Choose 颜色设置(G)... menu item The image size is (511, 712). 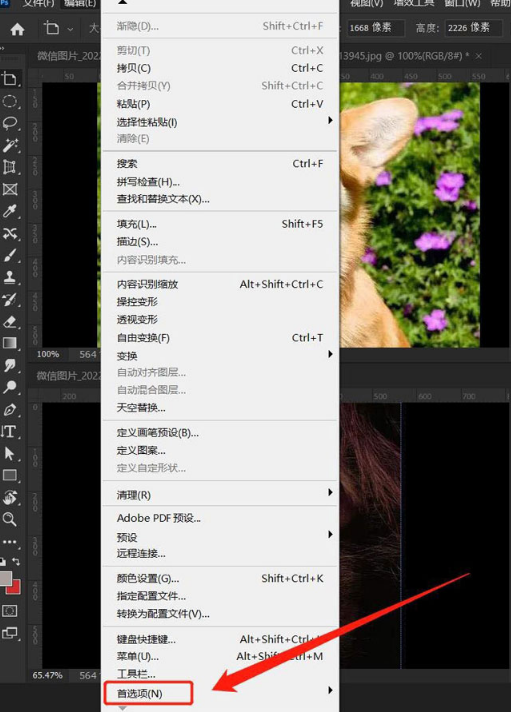pos(220,578)
